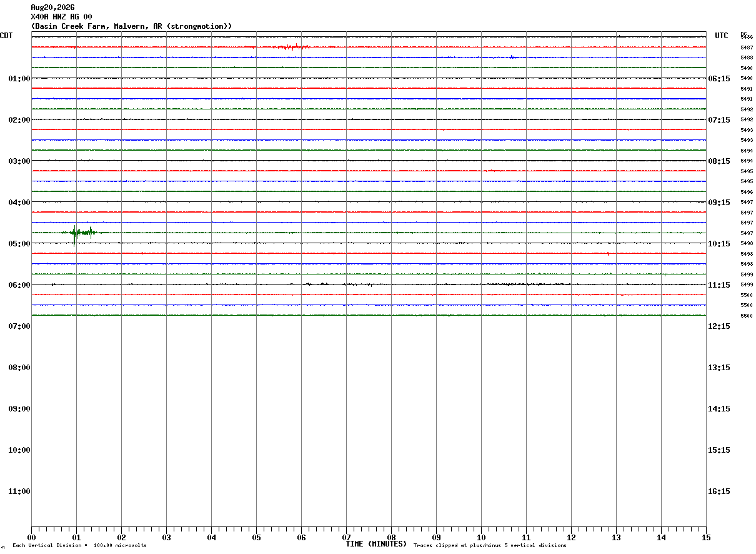Viewport: 756px width, 554px height.
Task: Click the 10:15 UTC hour label
Action: 719,243
